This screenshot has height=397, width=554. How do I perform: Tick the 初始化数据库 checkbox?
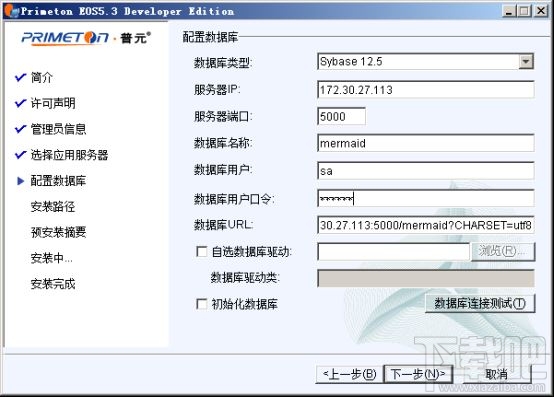[x=202, y=304]
